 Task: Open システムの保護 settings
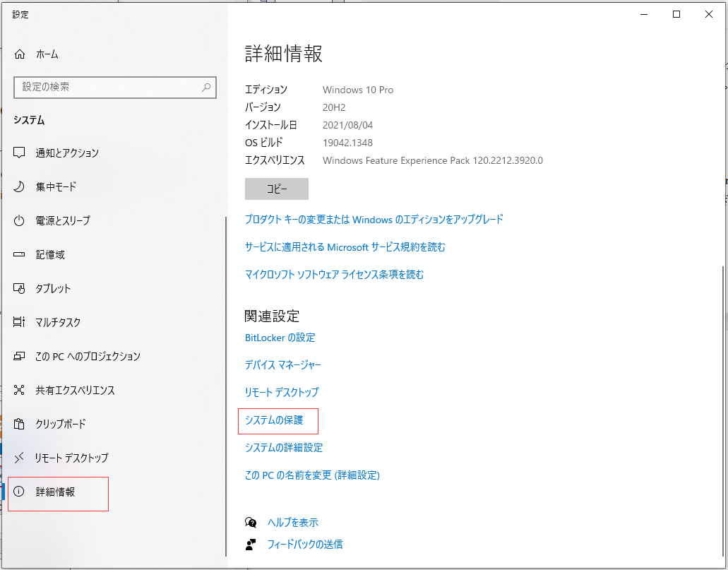point(278,420)
